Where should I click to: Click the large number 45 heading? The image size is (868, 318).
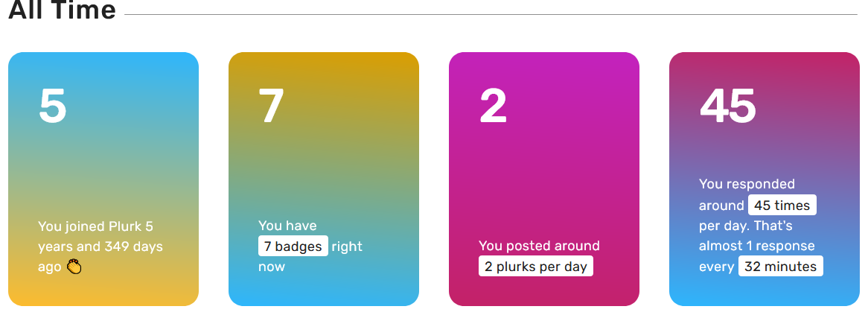click(x=727, y=106)
